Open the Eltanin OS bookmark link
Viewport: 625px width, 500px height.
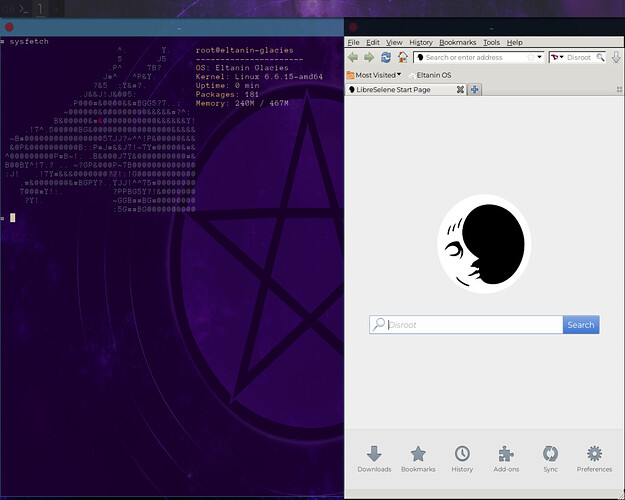[432, 75]
